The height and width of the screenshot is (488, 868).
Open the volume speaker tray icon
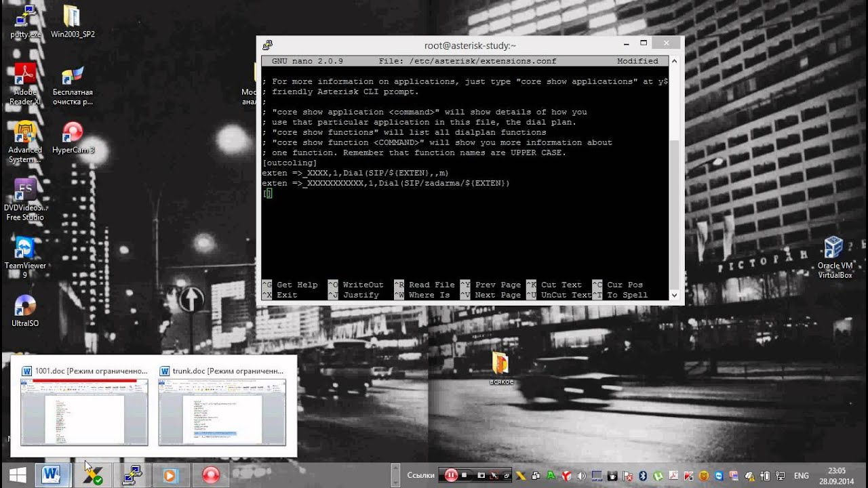click(581, 476)
